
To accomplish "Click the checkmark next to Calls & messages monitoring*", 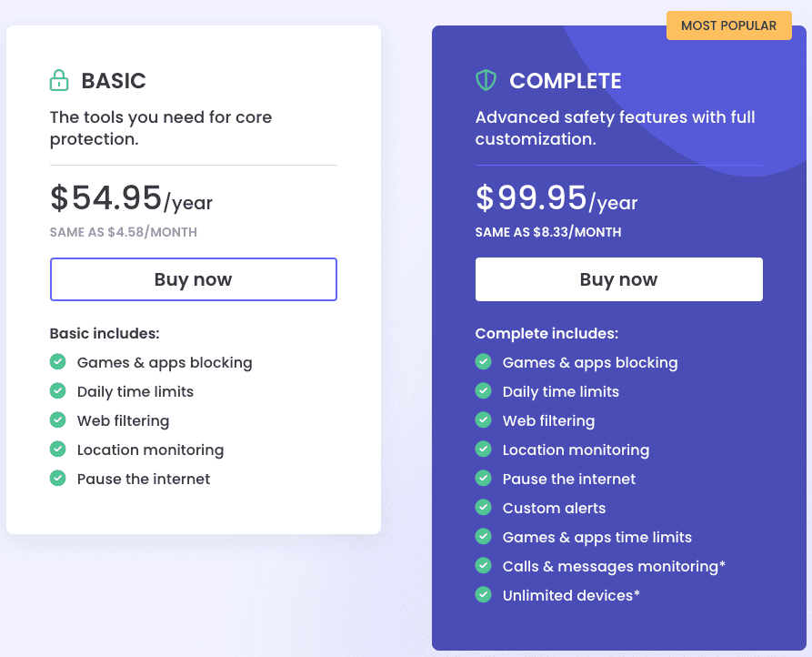I will [x=484, y=565].
